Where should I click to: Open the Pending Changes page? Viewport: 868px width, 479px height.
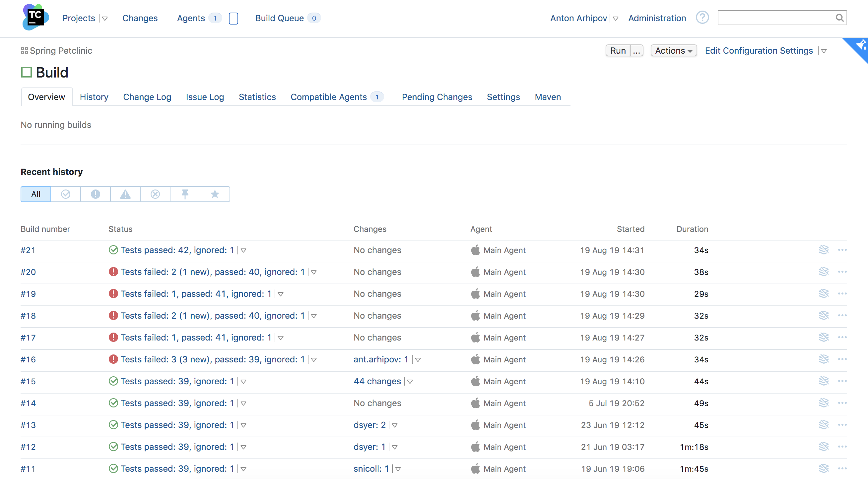click(437, 97)
